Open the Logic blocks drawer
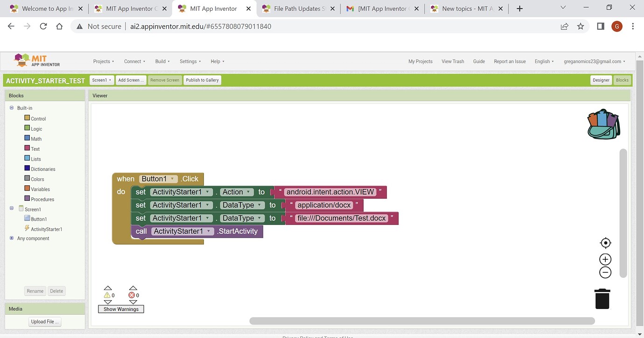Viewport: 644px width, 338px height. click(36, 128)
